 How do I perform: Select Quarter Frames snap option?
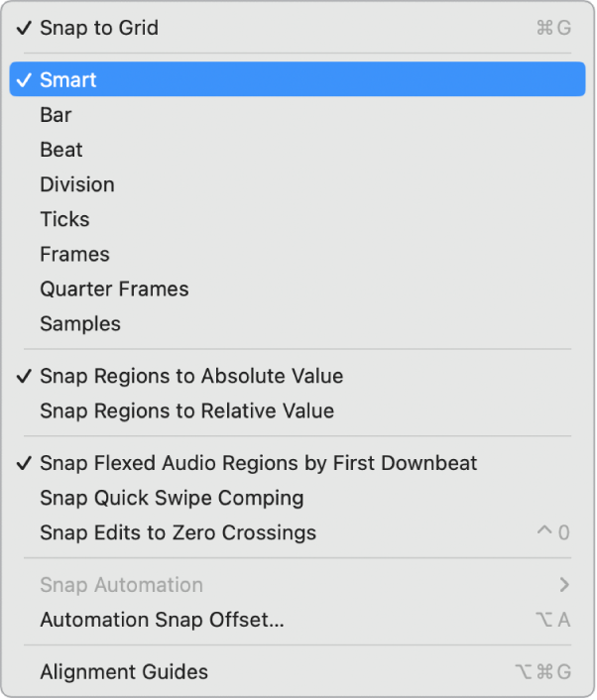pos(114,290)
